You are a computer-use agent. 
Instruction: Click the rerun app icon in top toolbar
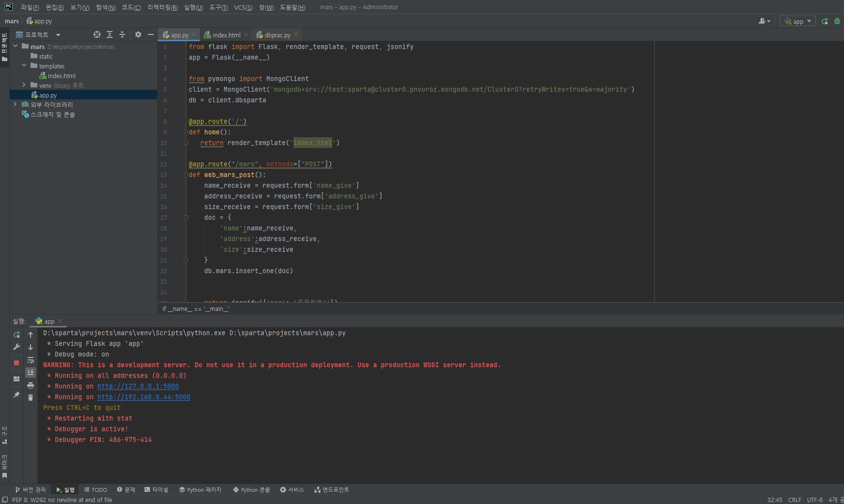[825, 21]
